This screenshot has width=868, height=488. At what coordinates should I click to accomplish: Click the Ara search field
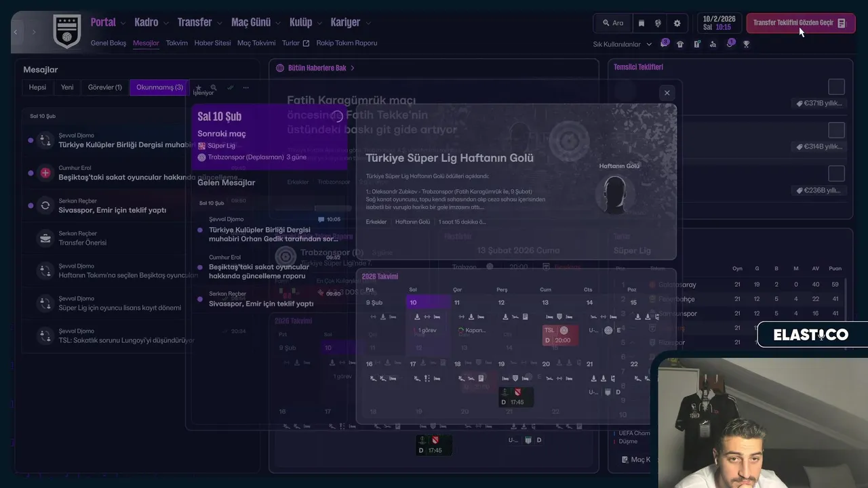612,23
